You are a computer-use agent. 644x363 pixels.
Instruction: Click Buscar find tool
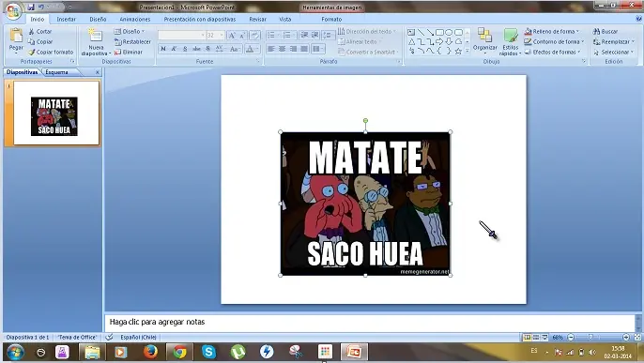click(606, 32)
